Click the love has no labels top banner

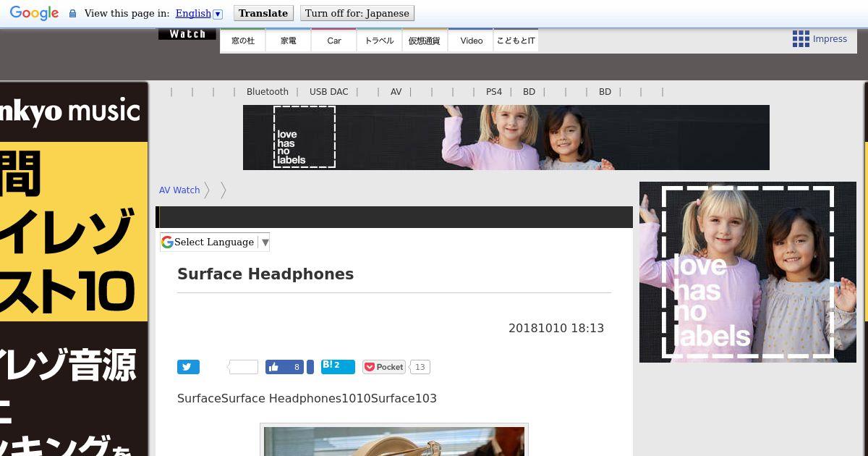tap(506, 138)
